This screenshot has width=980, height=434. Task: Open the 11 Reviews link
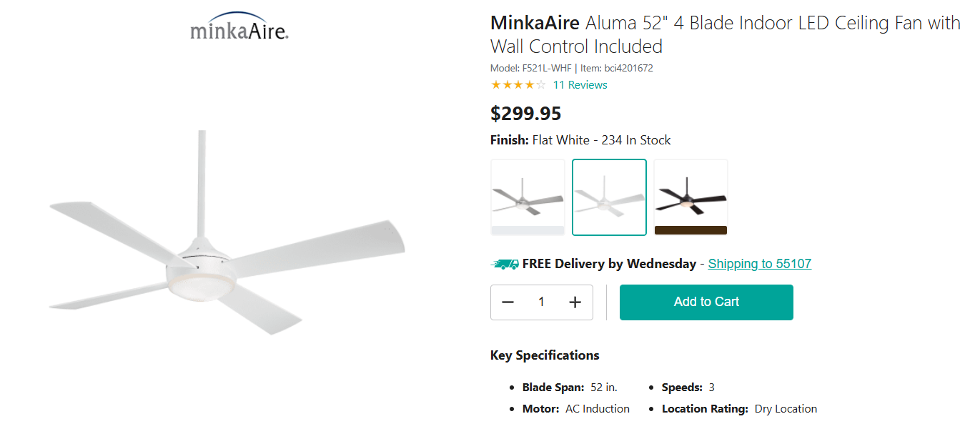[x=580, y=84]
